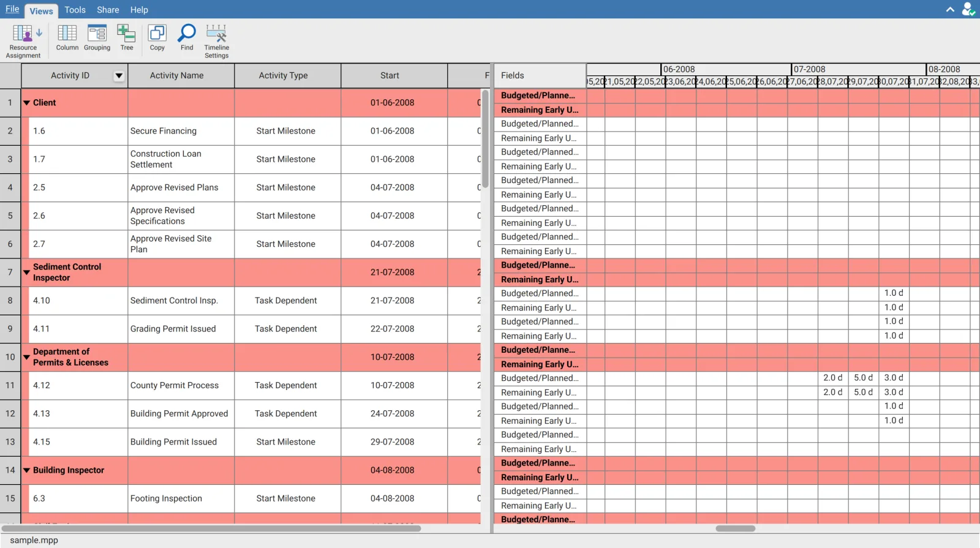Select the Approve Revised Plans cell
Screen dimensions: 980x548
tap(181, 187)
